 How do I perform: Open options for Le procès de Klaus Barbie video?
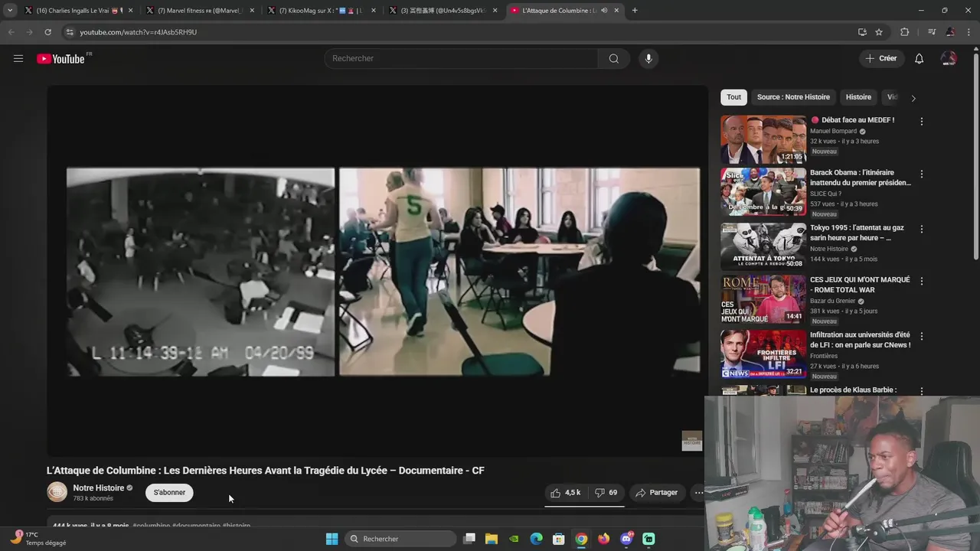[922, 391]
